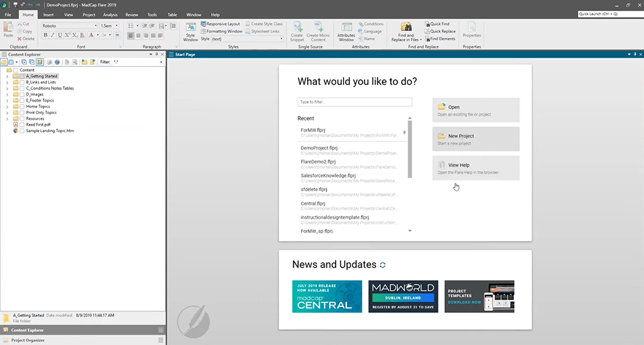Apply Bold formatting

pyautogui.click(x=45, y=35)
